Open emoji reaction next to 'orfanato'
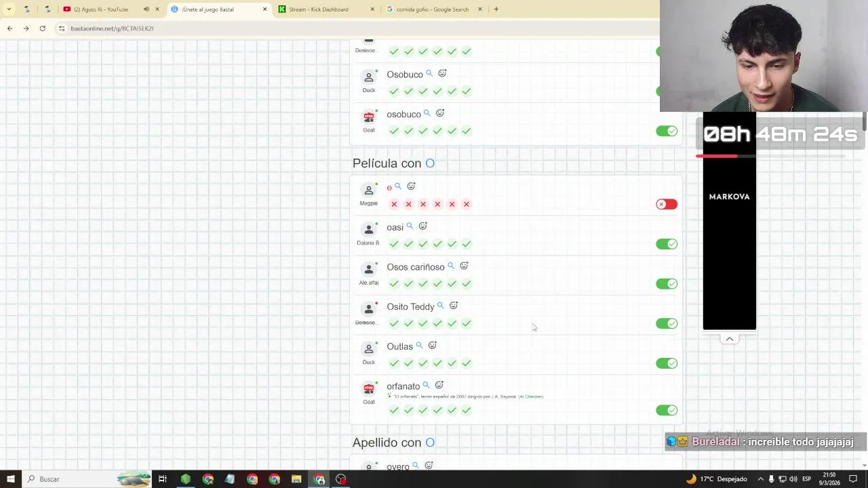 coord(439,385)
